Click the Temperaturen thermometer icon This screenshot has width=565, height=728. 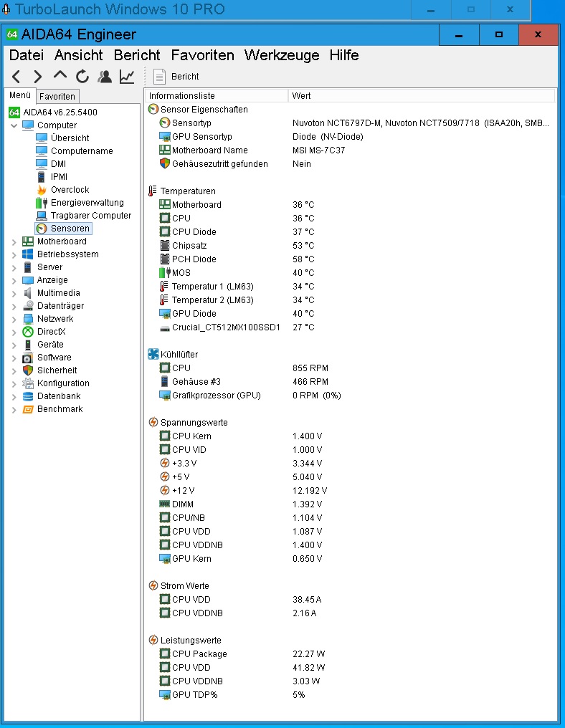click(x=153, y=191)
